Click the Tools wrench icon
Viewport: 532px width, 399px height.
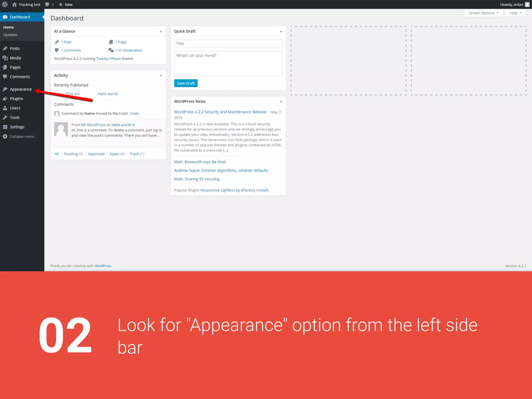tap(5, 117)
